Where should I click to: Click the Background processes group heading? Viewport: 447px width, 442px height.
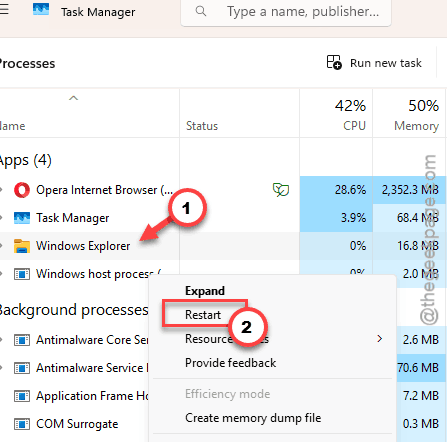click(x=74, y=310)
